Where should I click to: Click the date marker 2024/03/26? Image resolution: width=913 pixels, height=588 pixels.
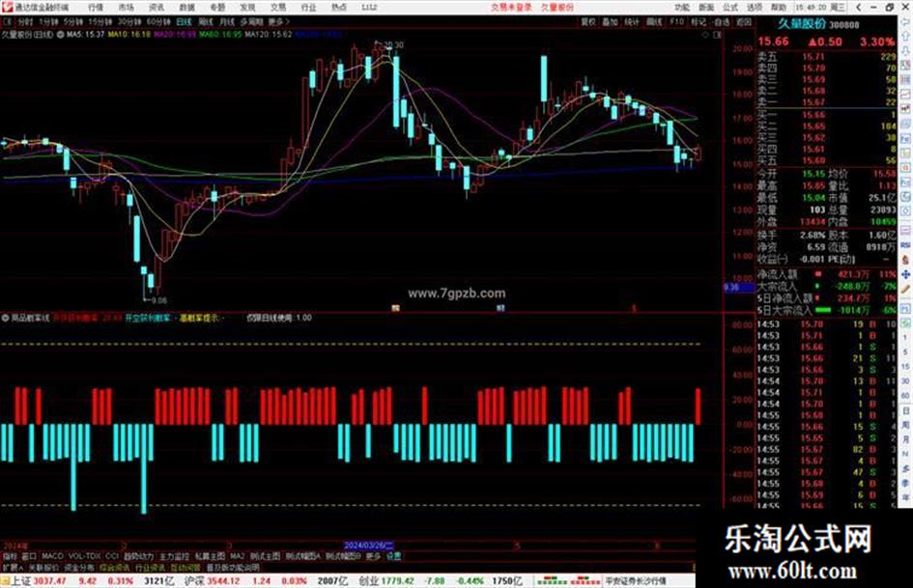point(368,546)
